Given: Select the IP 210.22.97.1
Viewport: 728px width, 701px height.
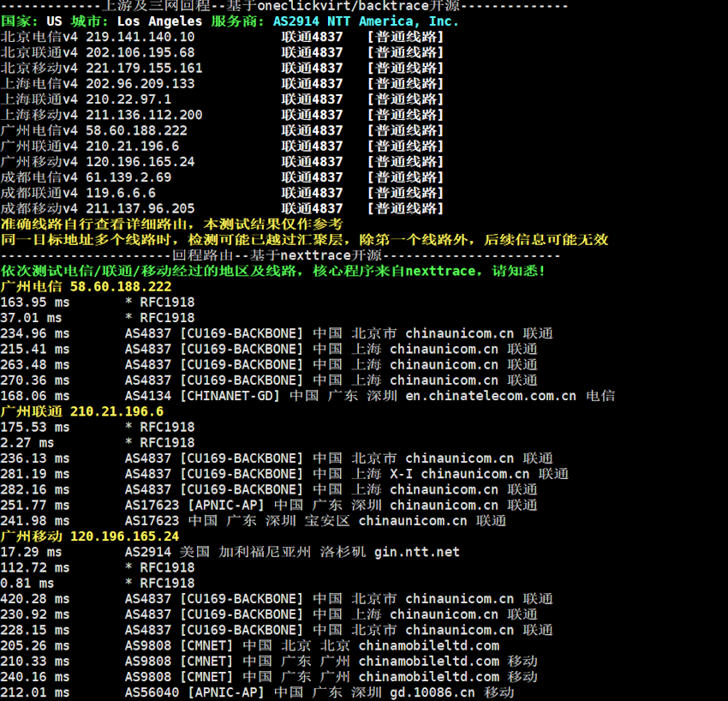Looking at the screenshot, I should pos(128,99).
